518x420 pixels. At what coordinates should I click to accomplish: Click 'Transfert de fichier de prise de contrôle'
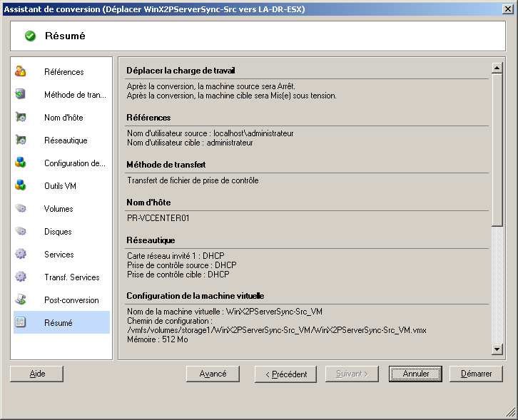click(x=193, y=180)
